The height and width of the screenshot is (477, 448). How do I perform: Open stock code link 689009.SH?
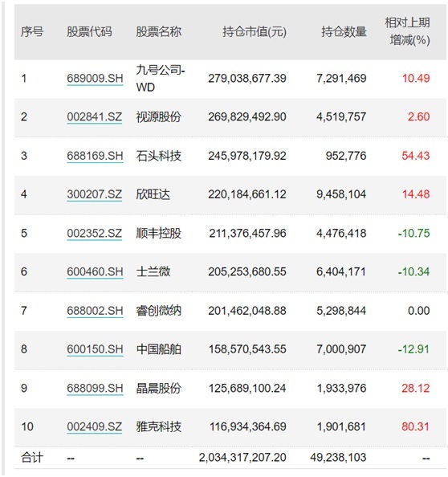(x=95, y=79)
